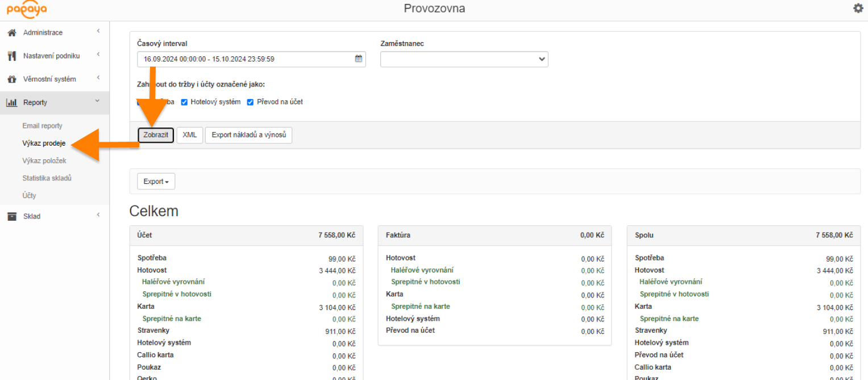Open settings via the gear icon
Image resolution: width=868 pixels, height=380 pixels.
coord(858,9)
